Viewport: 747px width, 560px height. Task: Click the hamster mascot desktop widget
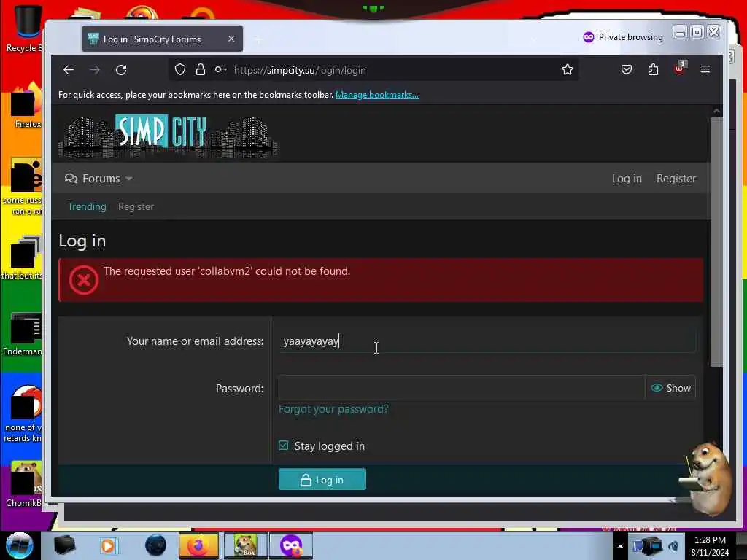708,478
